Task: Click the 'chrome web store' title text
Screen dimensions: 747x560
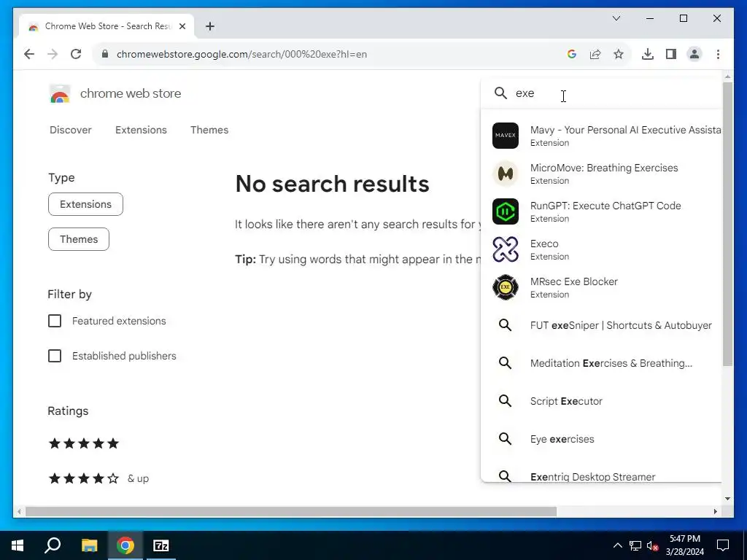Action: tap(131, 93)
